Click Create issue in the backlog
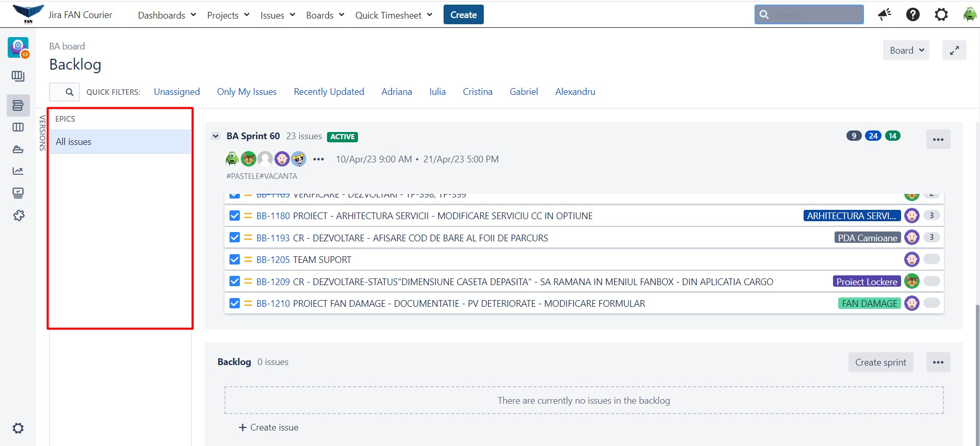Screen dimensions: 980x446 [268, 427]
